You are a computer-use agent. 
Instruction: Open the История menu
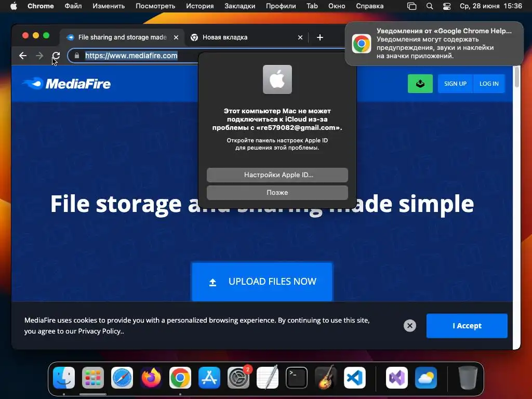tap(200, 6)
